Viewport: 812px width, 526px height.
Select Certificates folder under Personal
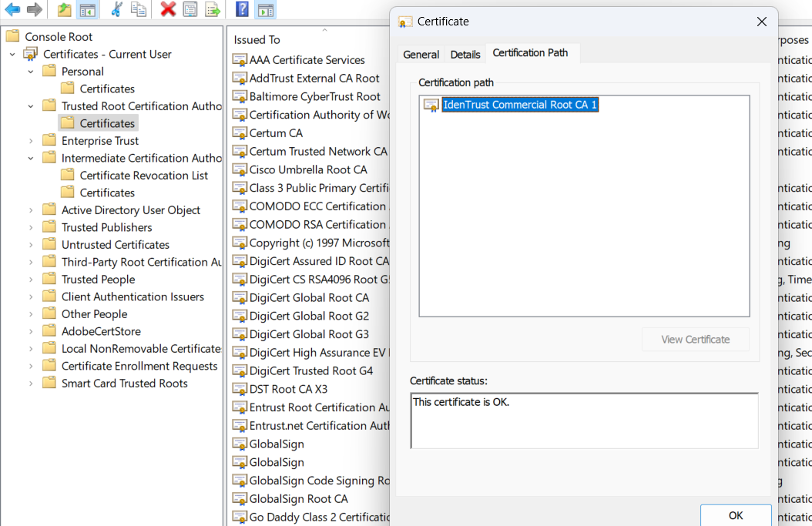click(106, 89)
